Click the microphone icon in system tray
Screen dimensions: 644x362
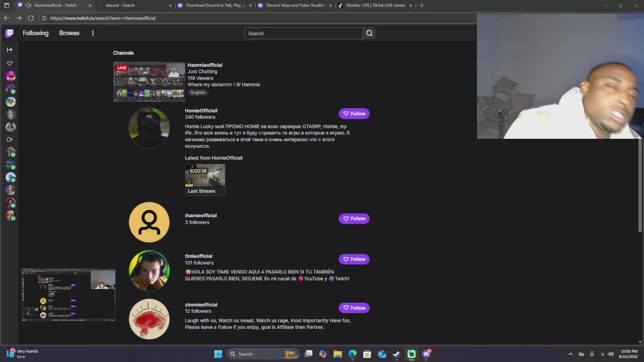tap(592, 354)
